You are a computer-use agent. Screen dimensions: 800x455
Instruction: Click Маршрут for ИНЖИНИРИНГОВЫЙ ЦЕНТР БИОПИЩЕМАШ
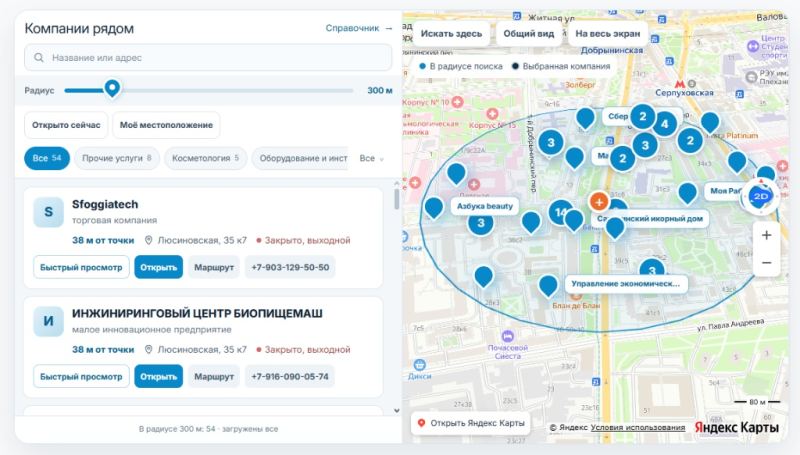214,376
